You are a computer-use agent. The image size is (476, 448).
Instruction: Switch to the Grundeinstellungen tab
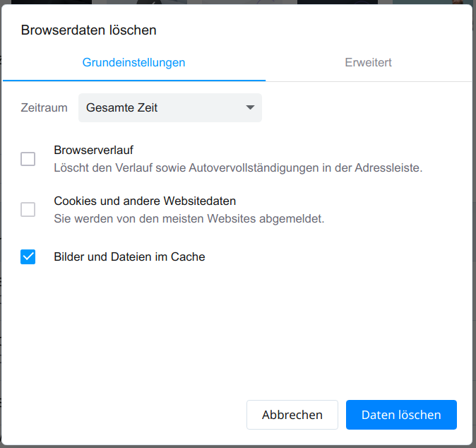133,63
